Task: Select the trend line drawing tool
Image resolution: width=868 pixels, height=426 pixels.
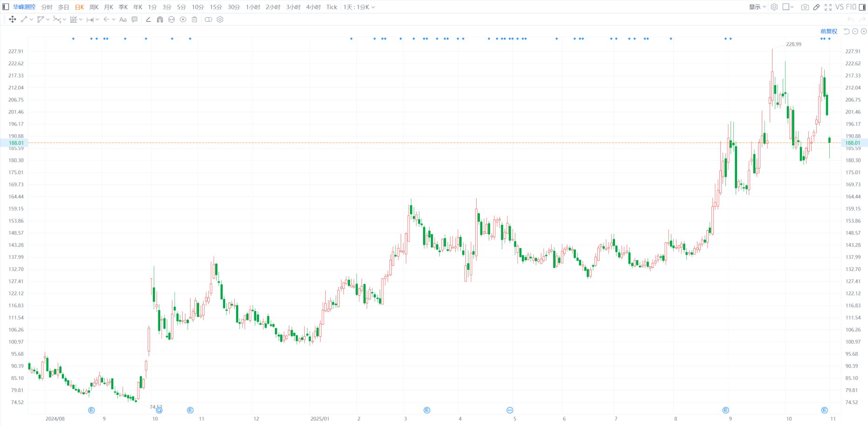Action: tap(24, 20)
